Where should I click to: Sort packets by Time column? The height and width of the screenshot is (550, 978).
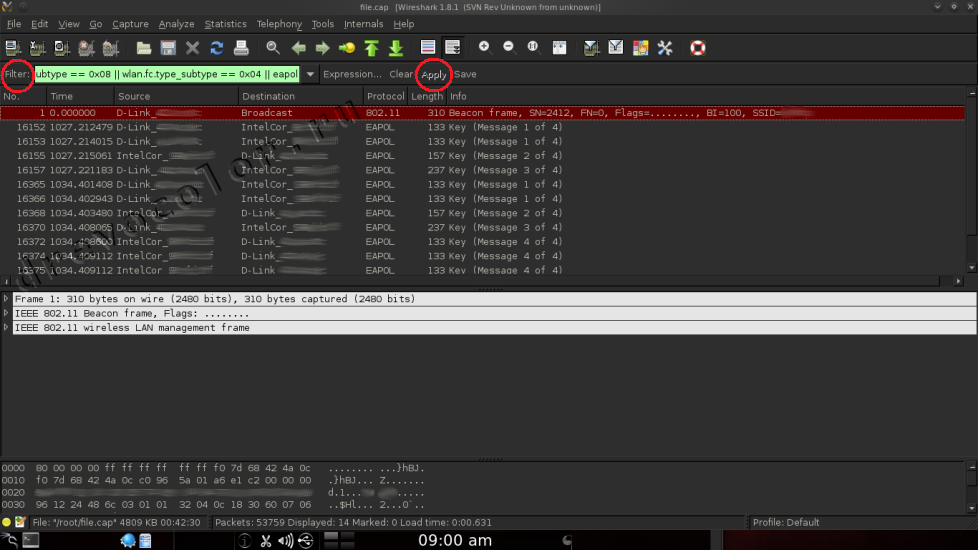80,96
